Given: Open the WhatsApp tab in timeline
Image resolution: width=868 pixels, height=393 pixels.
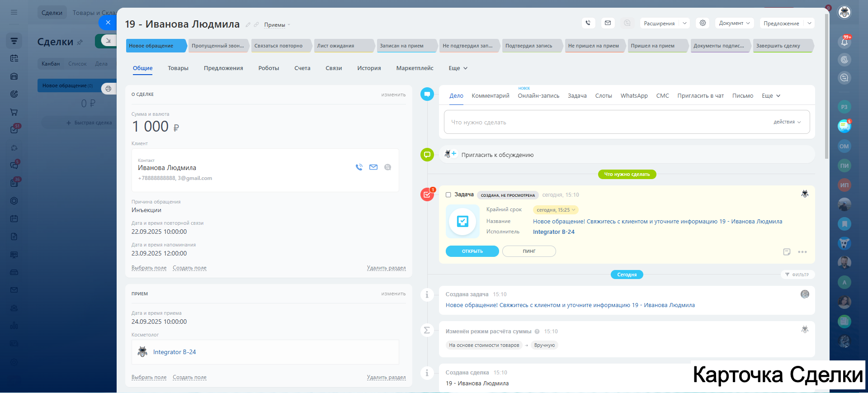Looking at the screenshot, I should pyautogui.click(x=634, y=96).
